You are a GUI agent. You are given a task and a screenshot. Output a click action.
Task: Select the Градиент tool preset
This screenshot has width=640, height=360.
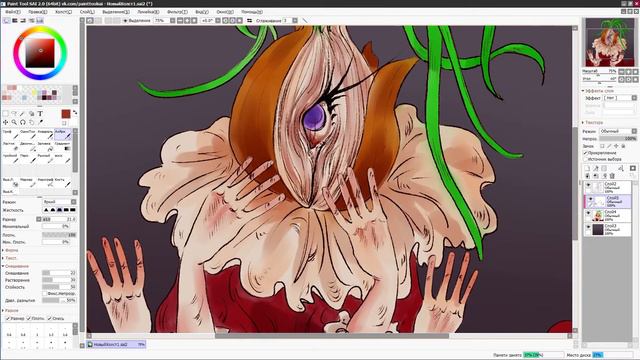(63, 147)
